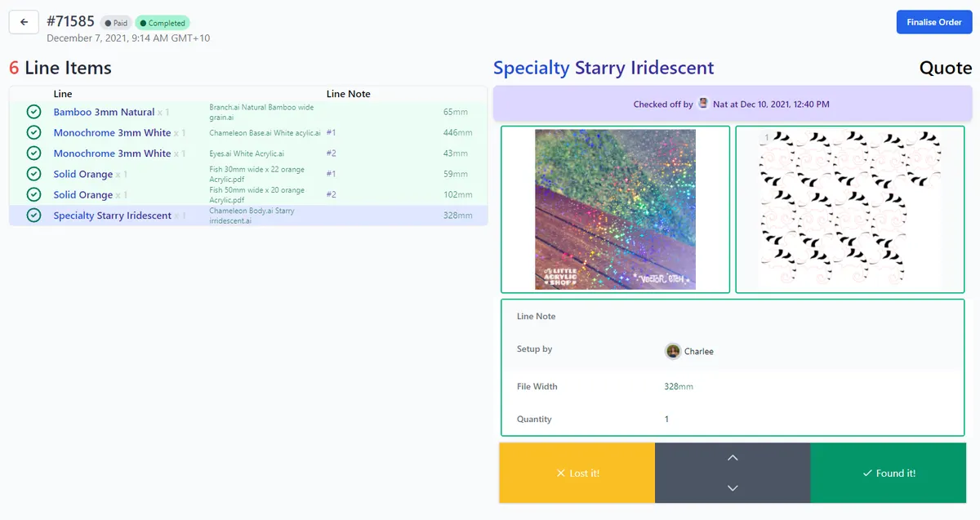Click the File Width 328mm value
Image resolution: width=980 pixels, height=520 pixels.
679,386
